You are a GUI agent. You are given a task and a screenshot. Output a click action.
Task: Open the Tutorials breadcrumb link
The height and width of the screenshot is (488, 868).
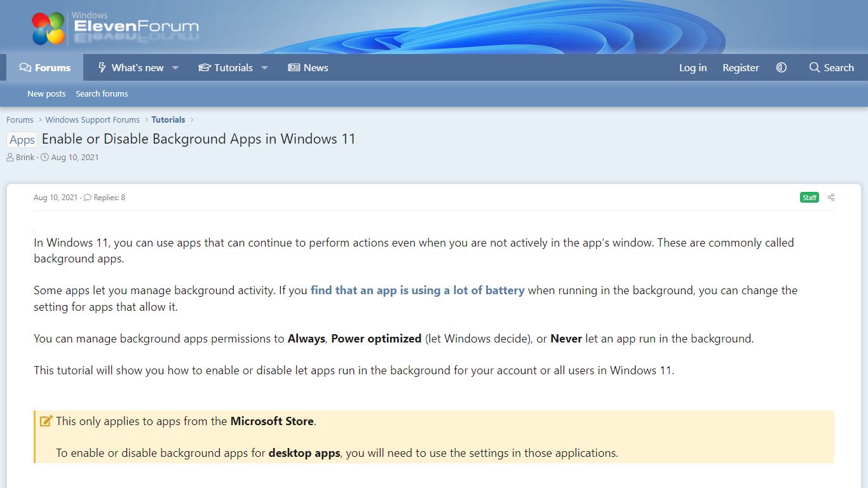(168, 119)
